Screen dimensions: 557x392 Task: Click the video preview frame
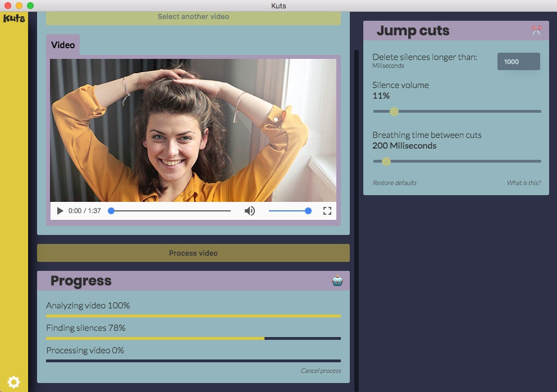(193, 130)
